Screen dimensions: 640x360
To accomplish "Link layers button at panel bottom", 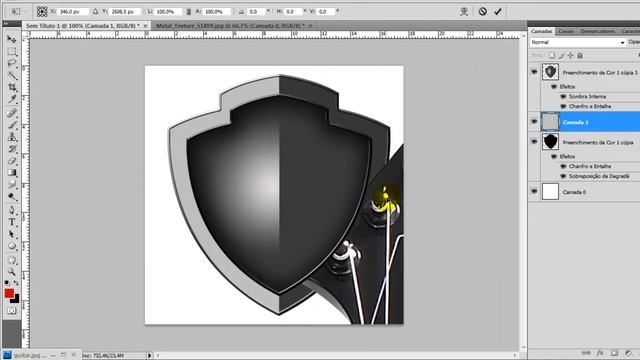I will click(x=586, y=353).
